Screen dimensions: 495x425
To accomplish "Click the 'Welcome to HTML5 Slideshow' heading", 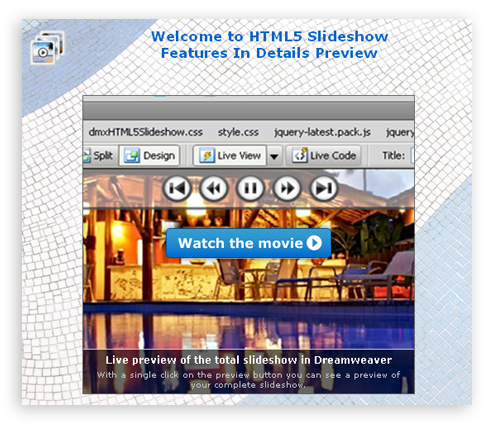I will click(x=269, y=36).
